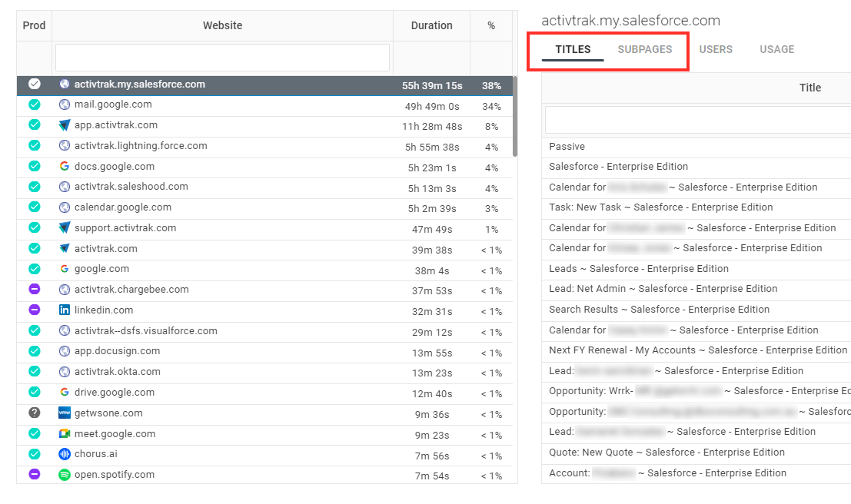Image resolution: width=851 pixels, height=504 pixels.
Task: Click the Google icon beside google.com
Action: coord(65,269)
